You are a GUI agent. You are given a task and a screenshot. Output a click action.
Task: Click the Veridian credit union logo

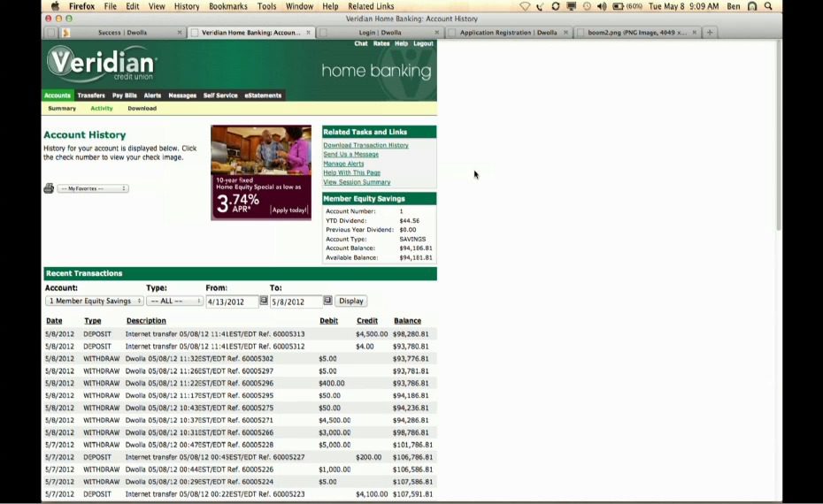(102, 64)
